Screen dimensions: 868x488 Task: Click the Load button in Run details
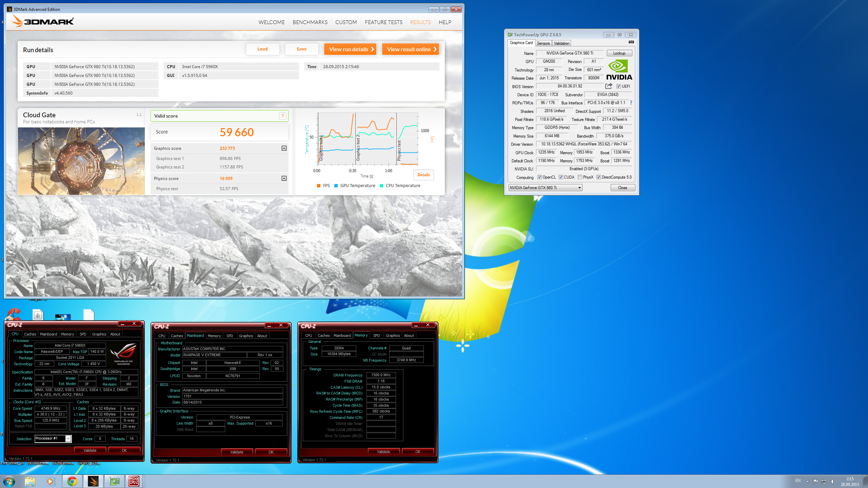[262, 49]
